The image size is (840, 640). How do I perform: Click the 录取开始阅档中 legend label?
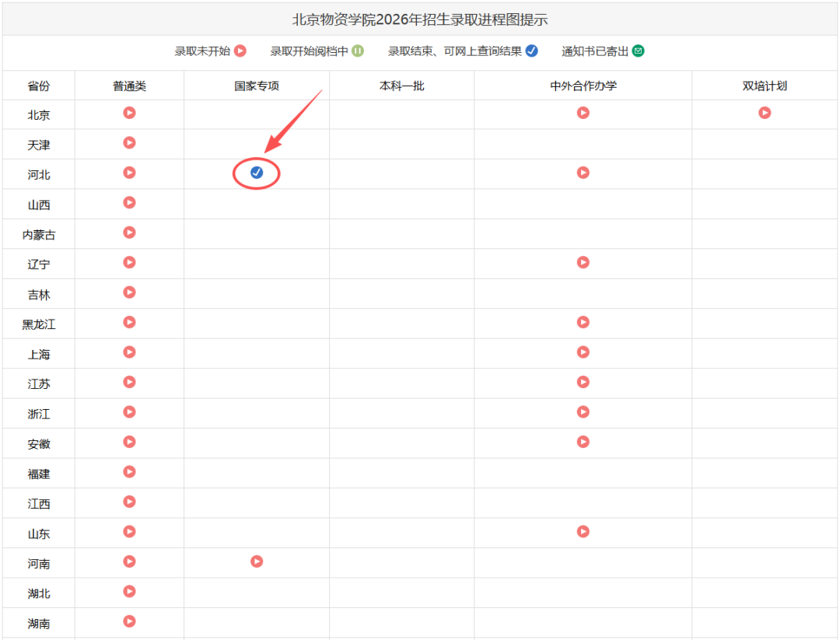(309, 51)
